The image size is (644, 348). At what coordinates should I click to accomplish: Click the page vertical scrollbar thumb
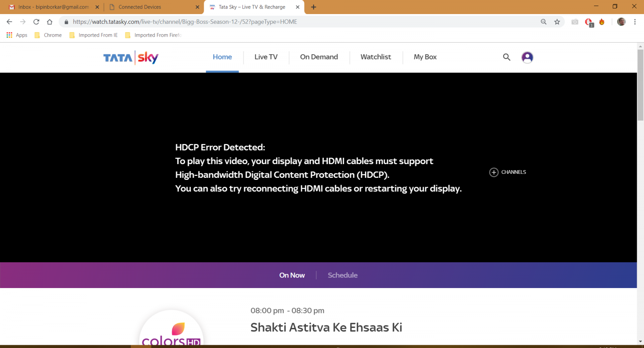640,85
